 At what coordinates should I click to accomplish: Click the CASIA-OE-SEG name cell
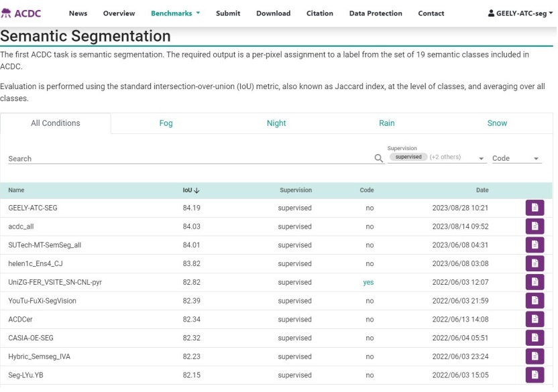coord(31,338)
